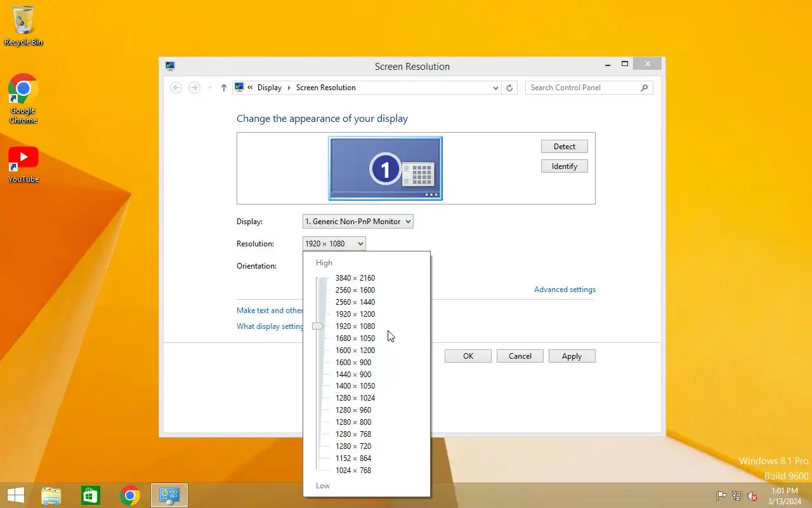
Task: Click the forward navigation arrow
Action: pyautogui.click(x=194, y=88)
